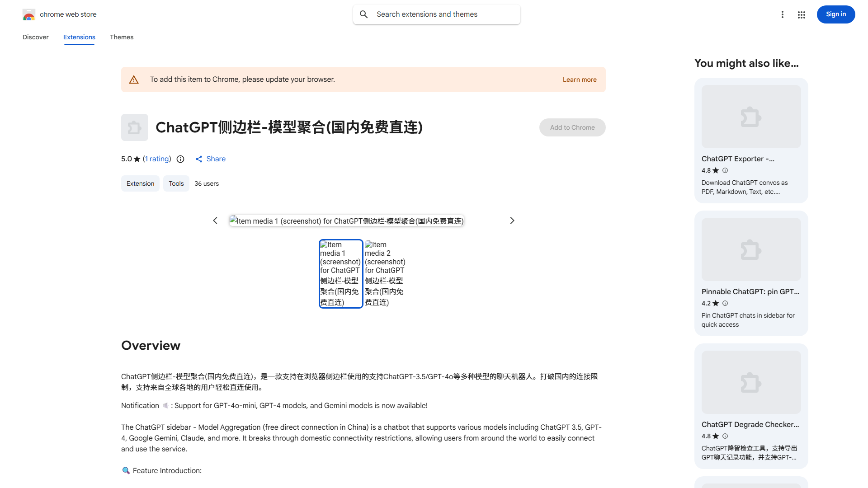This screenshot has width=868, height=488.
Task: Open the Learn more link
Action: click(579, 79)
